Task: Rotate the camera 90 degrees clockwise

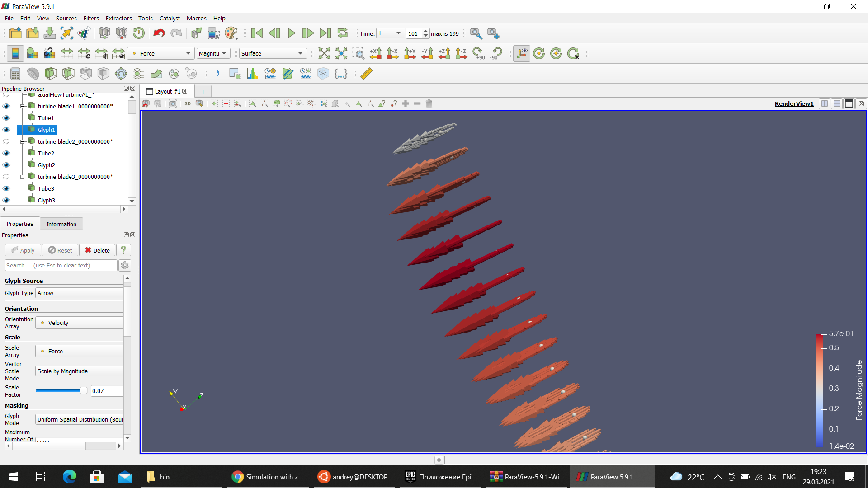Action: [478, 53]
